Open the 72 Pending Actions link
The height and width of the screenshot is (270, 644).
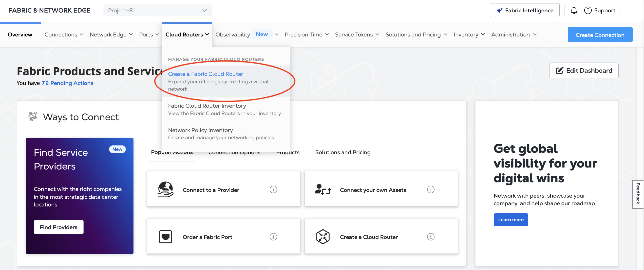pos(67,83)
